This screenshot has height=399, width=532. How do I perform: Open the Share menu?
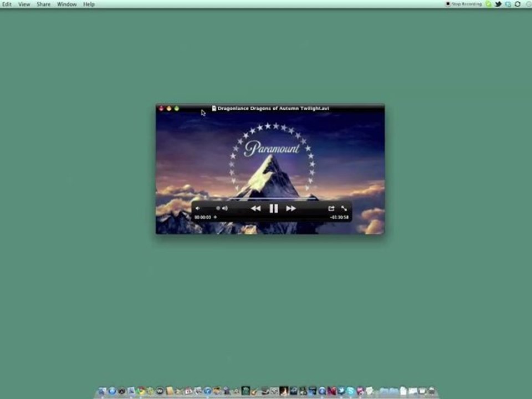(43, 4)
